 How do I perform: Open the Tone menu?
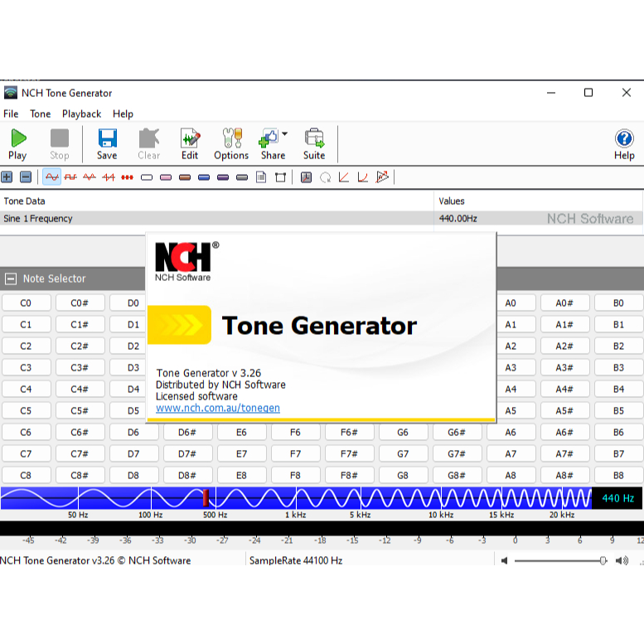(x=41, y=114)
